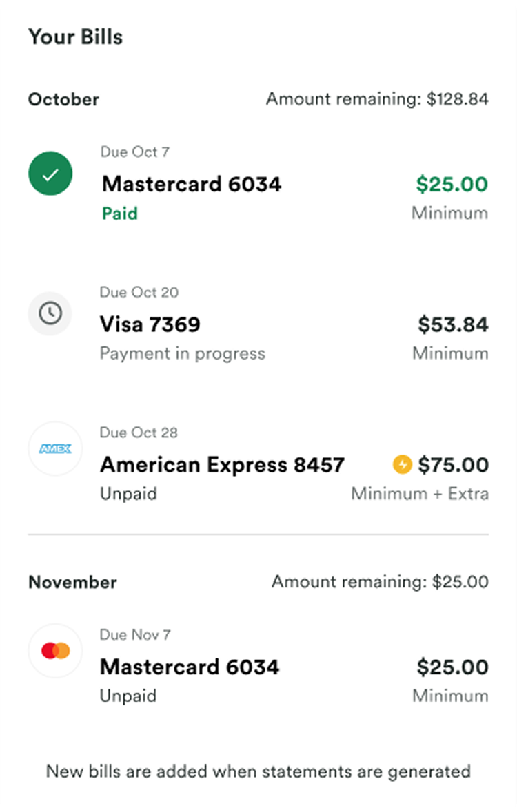Click the green paid checkmark icon

coord(50,174)
